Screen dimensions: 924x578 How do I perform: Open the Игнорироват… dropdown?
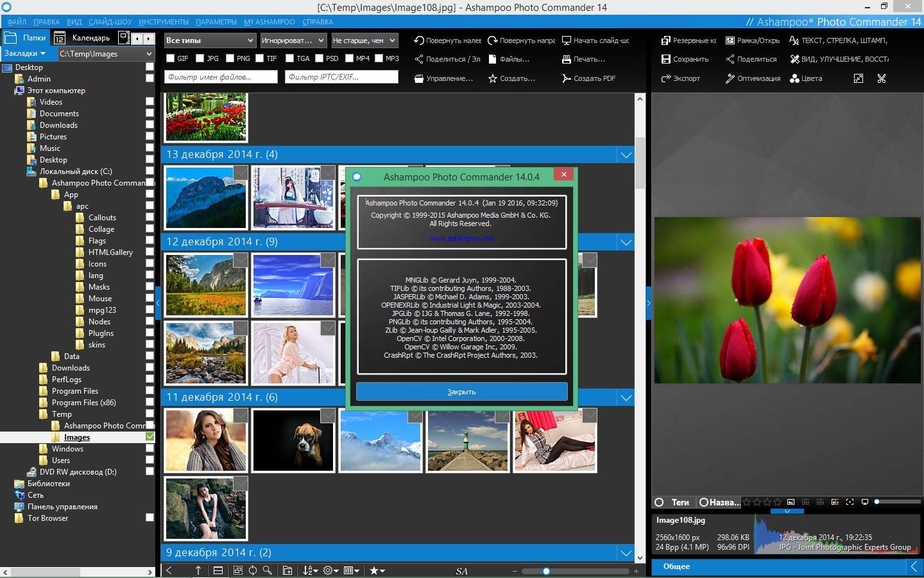(x=293, y=40)
